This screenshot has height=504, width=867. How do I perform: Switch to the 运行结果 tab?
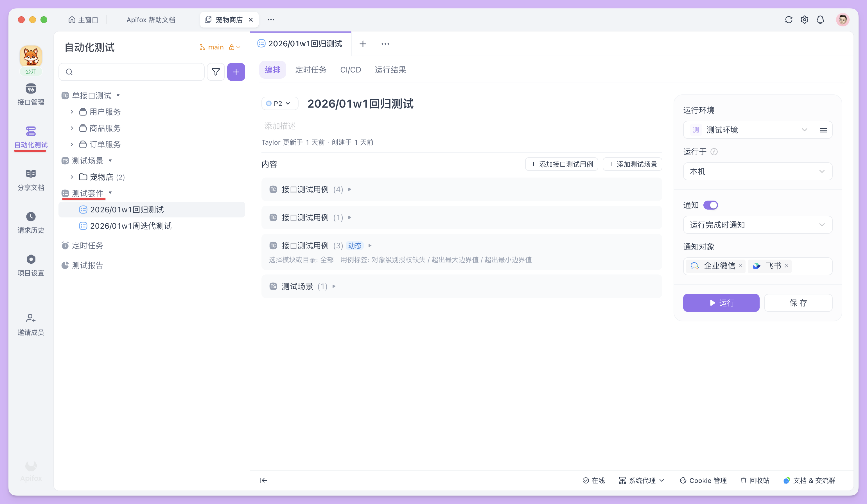[x=390, y=70]
